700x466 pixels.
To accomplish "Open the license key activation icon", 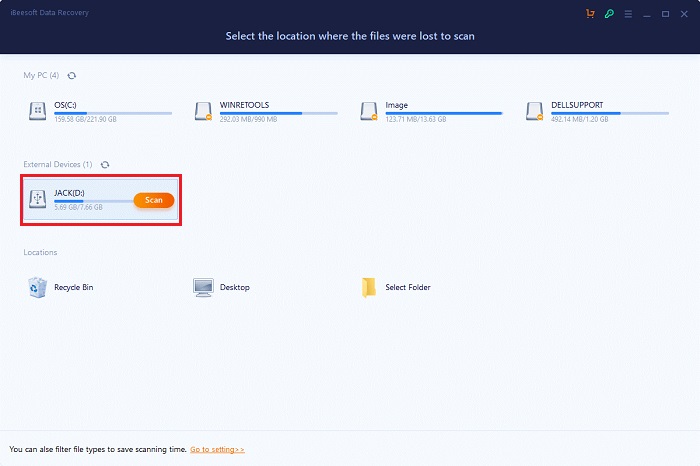I will coord(609,14).
